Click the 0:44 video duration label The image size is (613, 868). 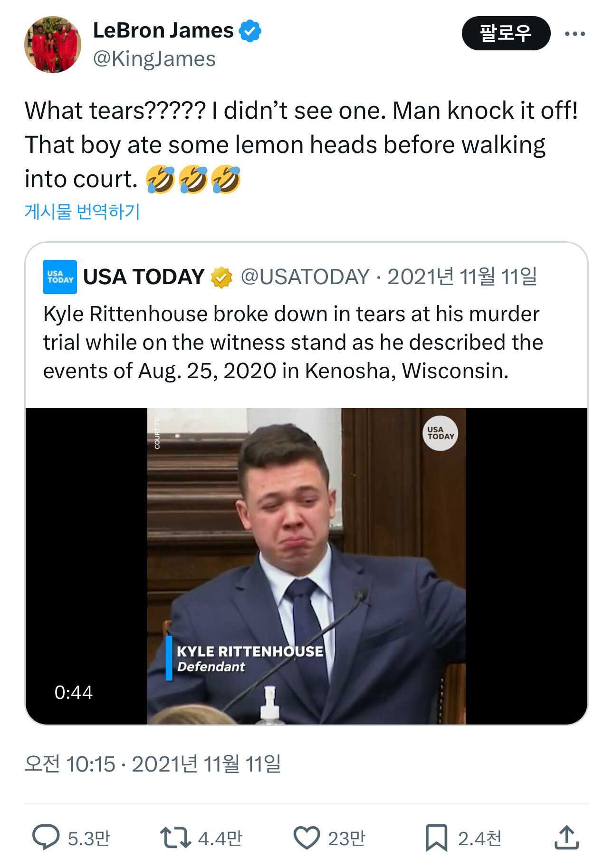click(74, 692)
